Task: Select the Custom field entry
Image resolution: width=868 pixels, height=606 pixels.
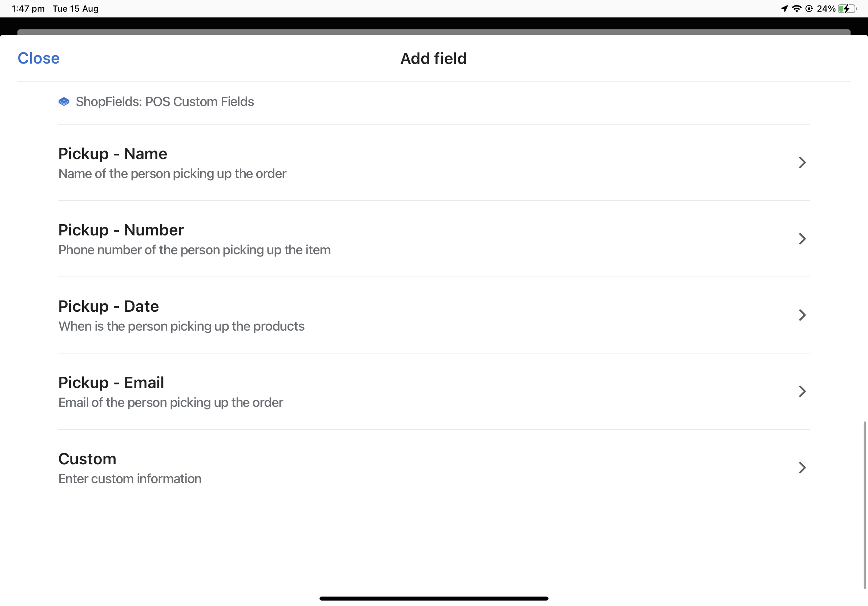Action: (433, 468)
